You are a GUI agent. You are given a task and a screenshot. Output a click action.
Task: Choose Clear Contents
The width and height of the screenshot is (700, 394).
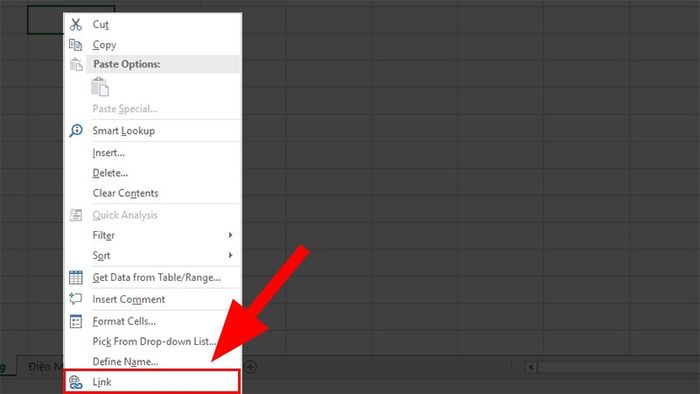tap(152, 193)
